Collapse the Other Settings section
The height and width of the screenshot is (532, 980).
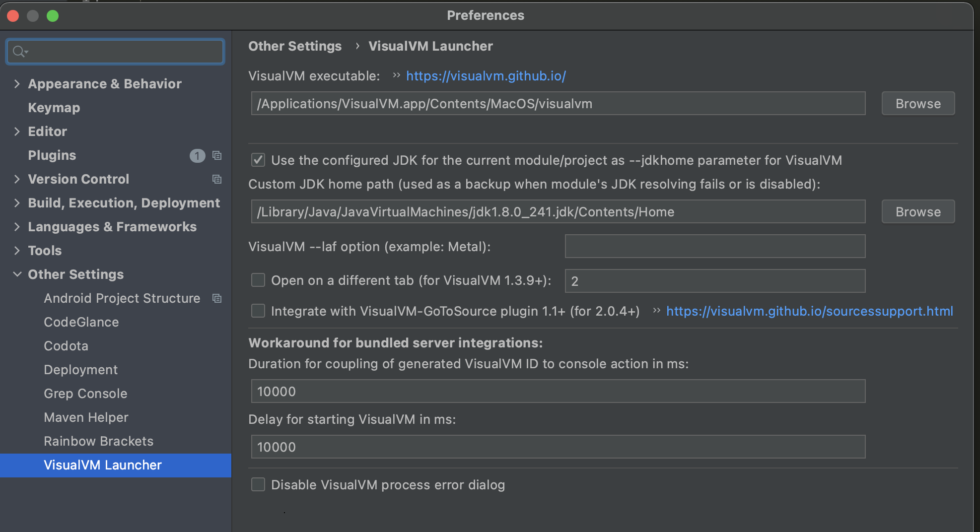17,274
